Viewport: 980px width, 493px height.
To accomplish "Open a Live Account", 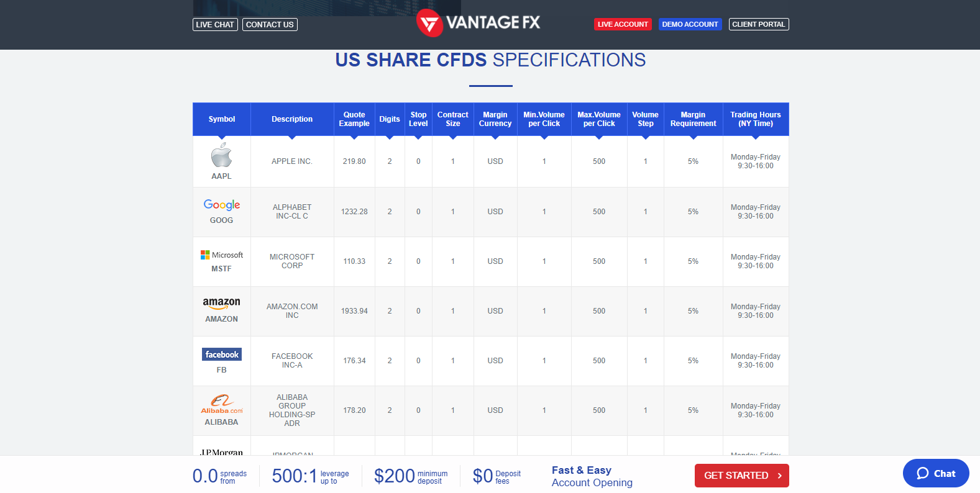I will pyautogui.click(x=623, y=24).
